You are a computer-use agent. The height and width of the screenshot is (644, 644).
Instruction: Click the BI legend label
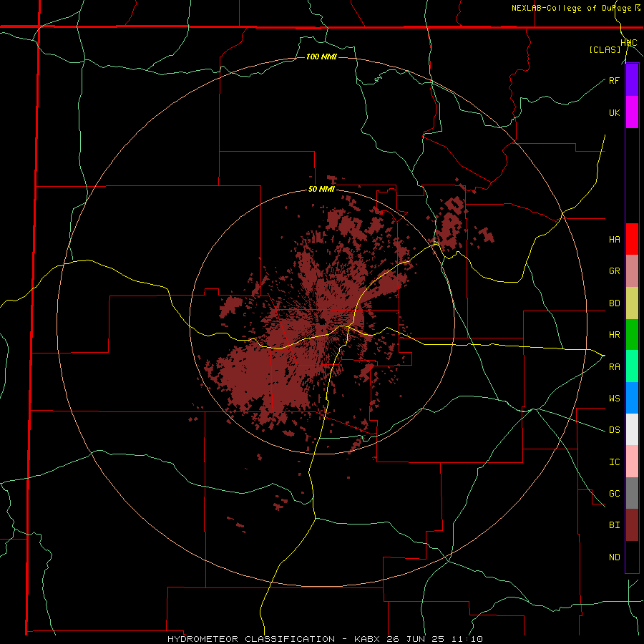(614, 525)
